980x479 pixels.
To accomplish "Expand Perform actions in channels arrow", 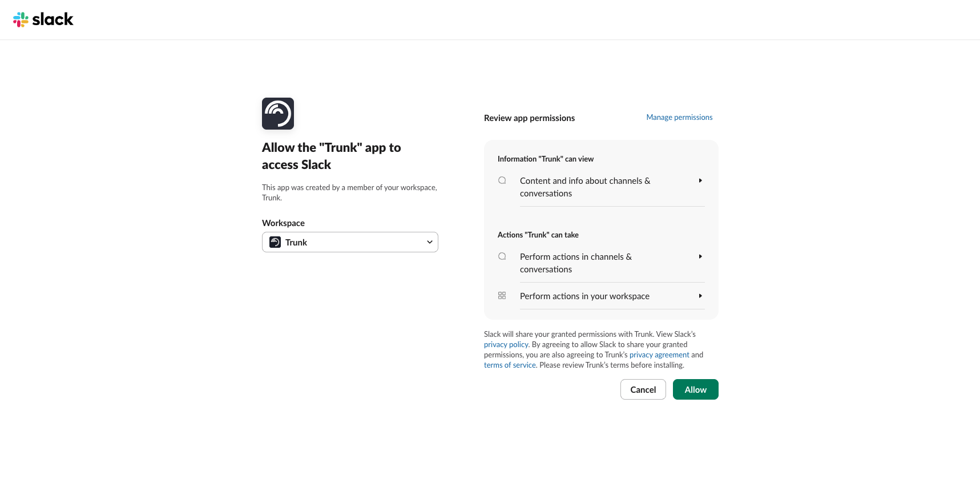I will click(700, 256).
